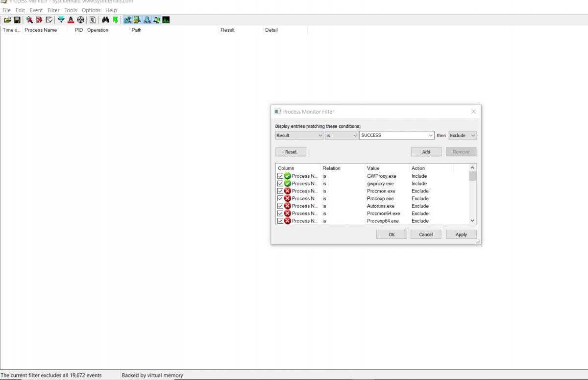This screenshot has height=380, width=588.
Task: Confirm the filter with OK
Action: coord(392,235)
